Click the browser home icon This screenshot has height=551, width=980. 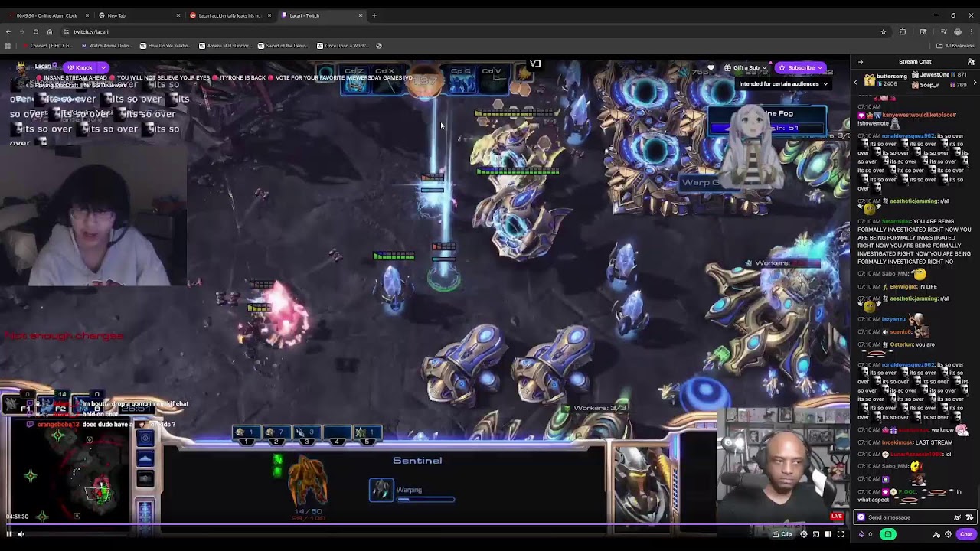[x=50, y=31]
